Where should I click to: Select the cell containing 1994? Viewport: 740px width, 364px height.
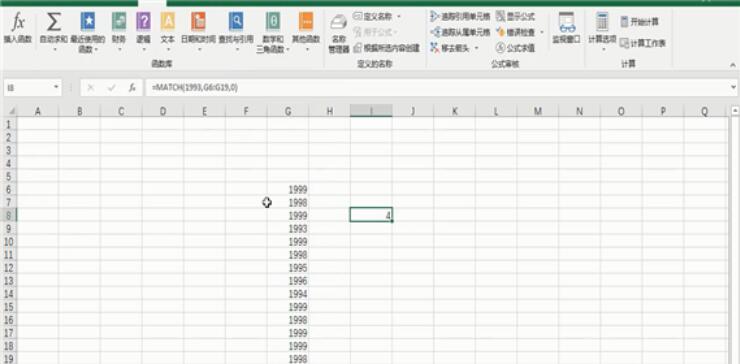click(288, 294)
